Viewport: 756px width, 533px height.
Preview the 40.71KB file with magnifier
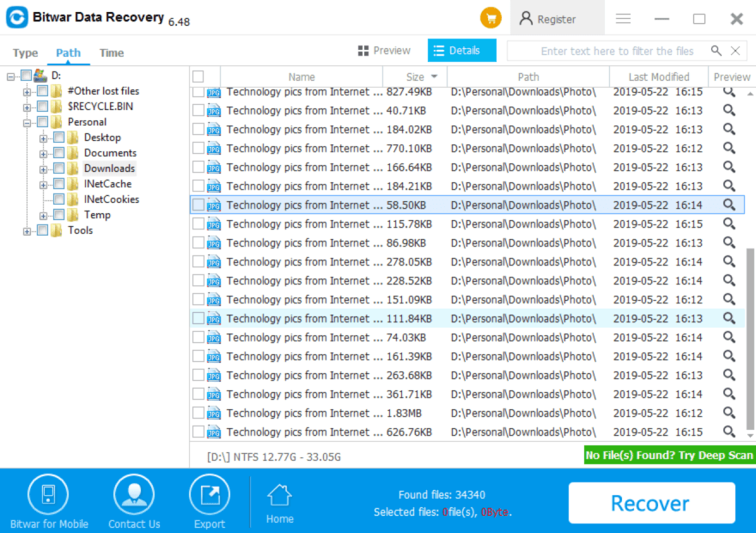point(729,110)
